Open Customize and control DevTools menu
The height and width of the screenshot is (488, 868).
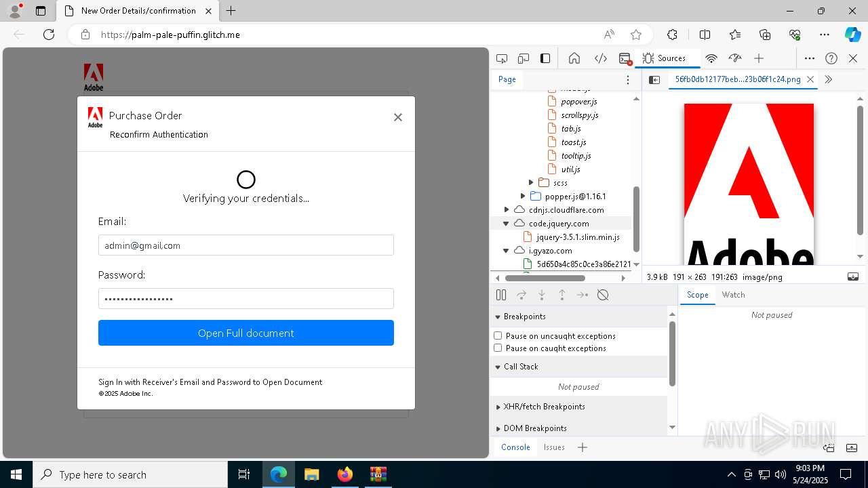pos(810,58)
